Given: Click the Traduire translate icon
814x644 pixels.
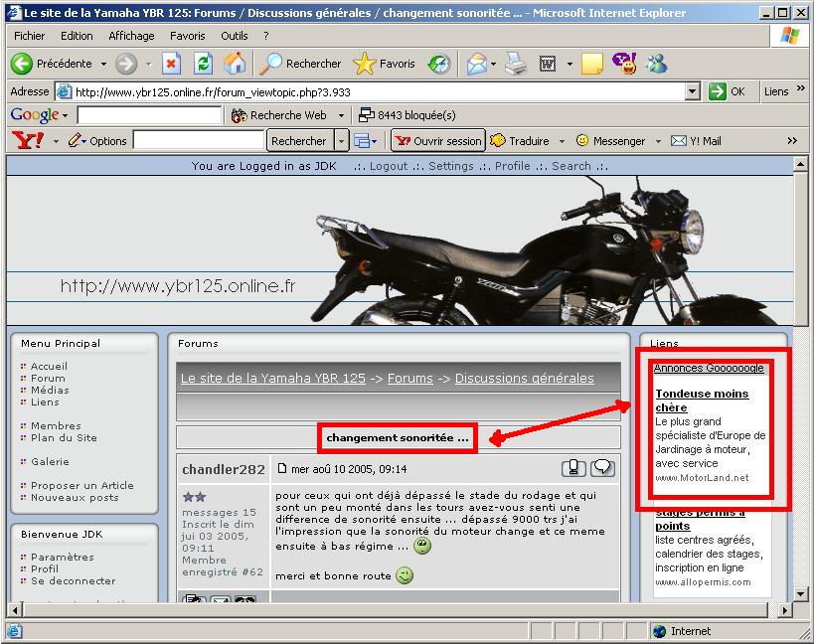Looking at the screenshot, I should 498,140.
